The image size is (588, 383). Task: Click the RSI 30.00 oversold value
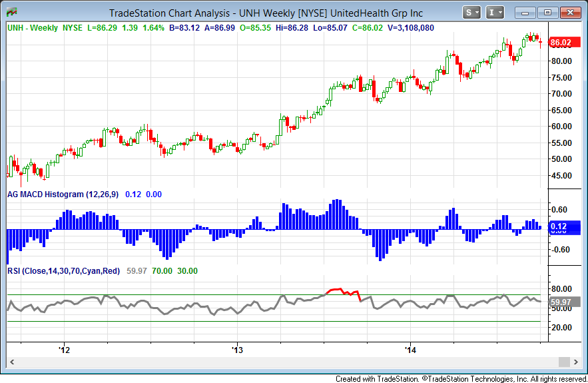pos(187,271)
